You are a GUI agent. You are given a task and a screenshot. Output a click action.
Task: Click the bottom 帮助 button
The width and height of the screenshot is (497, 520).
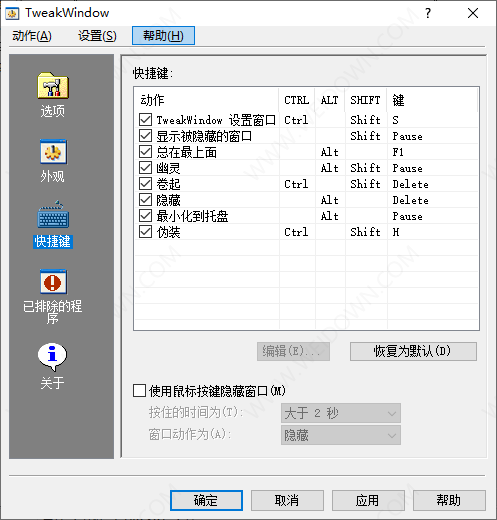tap(449, 500)
